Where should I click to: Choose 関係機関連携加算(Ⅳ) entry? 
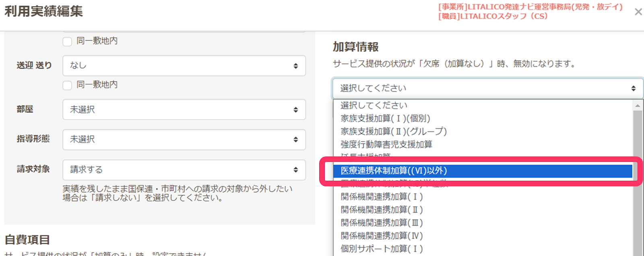(x=382, y=235)
